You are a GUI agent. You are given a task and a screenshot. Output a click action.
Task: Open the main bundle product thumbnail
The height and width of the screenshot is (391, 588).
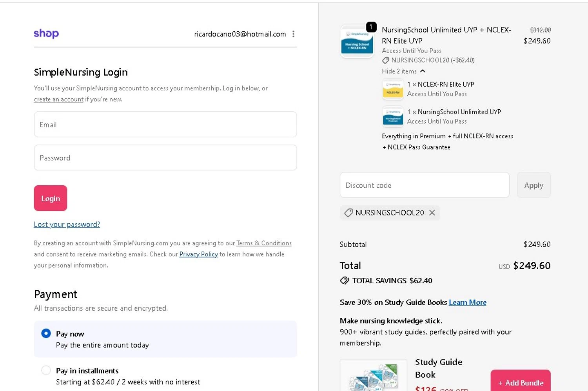357,42
